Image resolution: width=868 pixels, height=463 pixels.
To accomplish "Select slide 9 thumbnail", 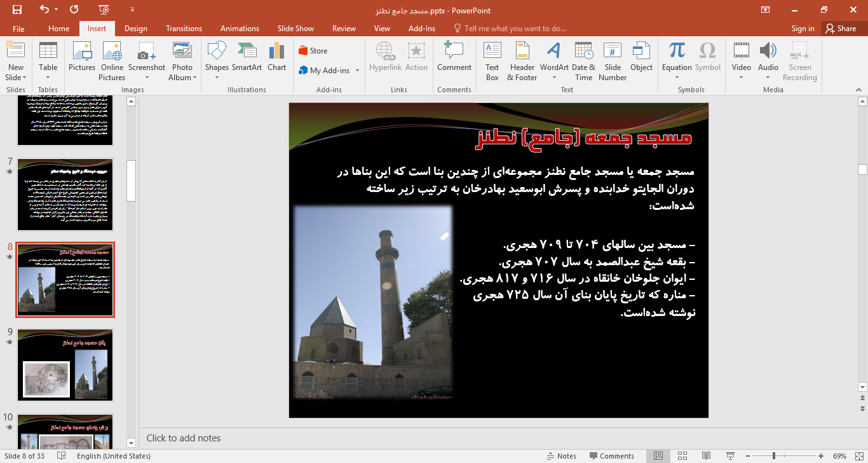I will [65, 365].
